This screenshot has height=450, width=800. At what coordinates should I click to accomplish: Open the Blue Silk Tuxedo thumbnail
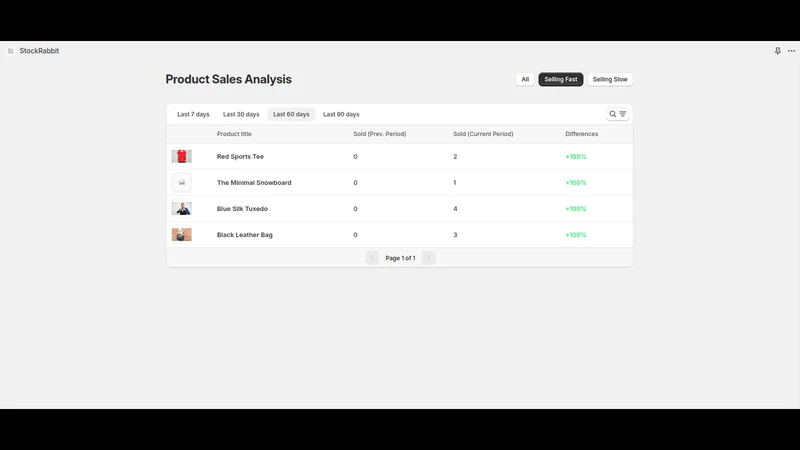pos(182,209)
